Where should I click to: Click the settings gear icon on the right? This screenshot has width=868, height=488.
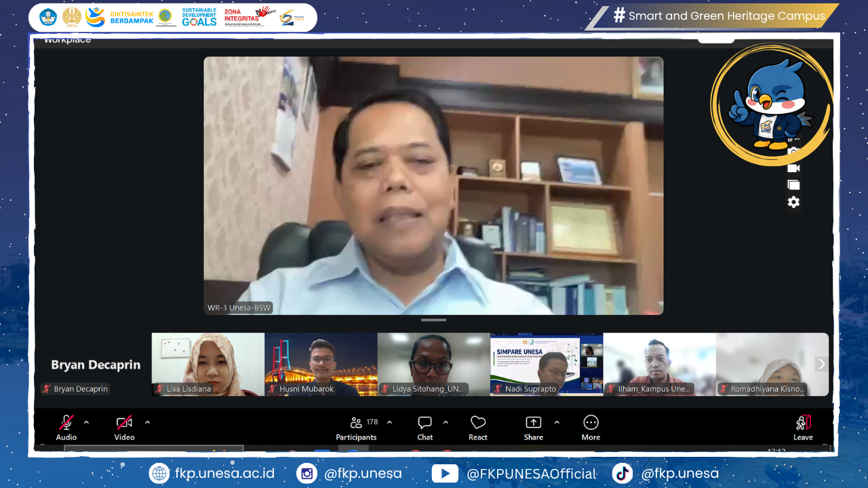[793, 202]
